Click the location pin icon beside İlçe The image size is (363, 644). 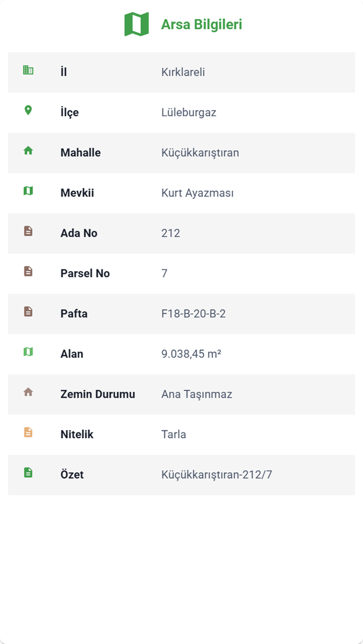(28, 110)
